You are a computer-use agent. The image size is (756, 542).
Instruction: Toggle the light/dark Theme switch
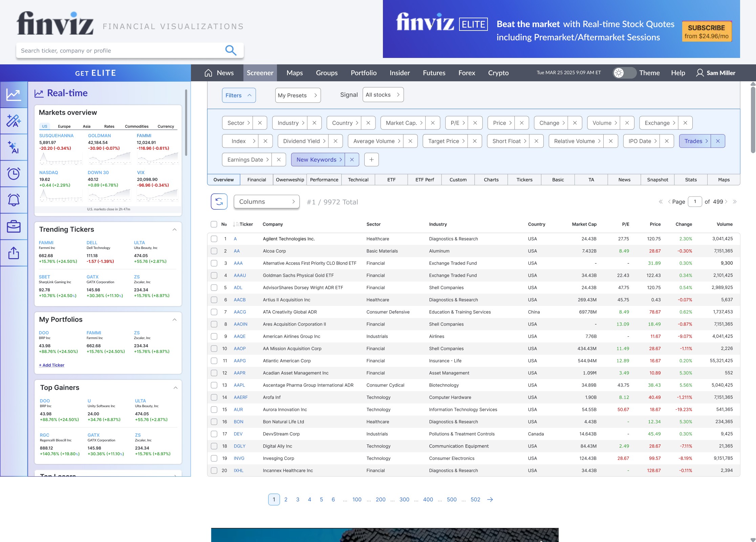point(625,73)
